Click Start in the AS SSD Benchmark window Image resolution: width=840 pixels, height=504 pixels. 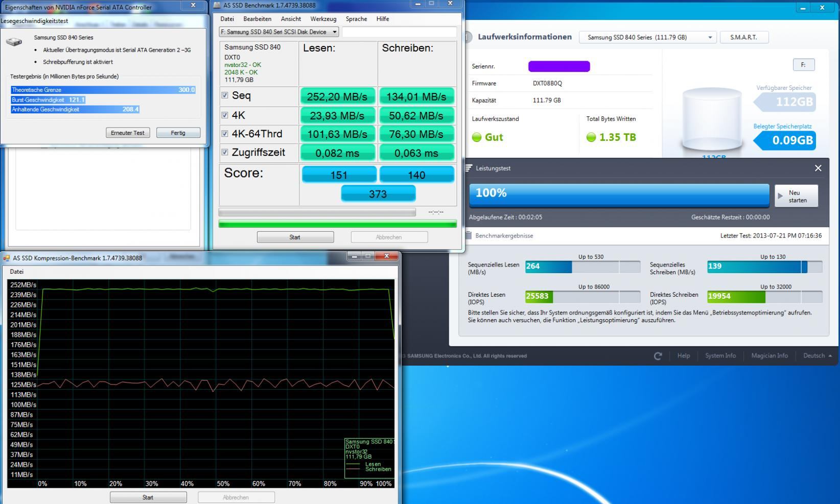coord(295,237)
